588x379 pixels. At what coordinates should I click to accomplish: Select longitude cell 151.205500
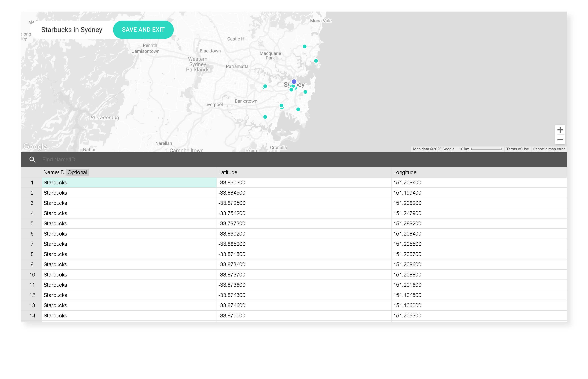479,244
